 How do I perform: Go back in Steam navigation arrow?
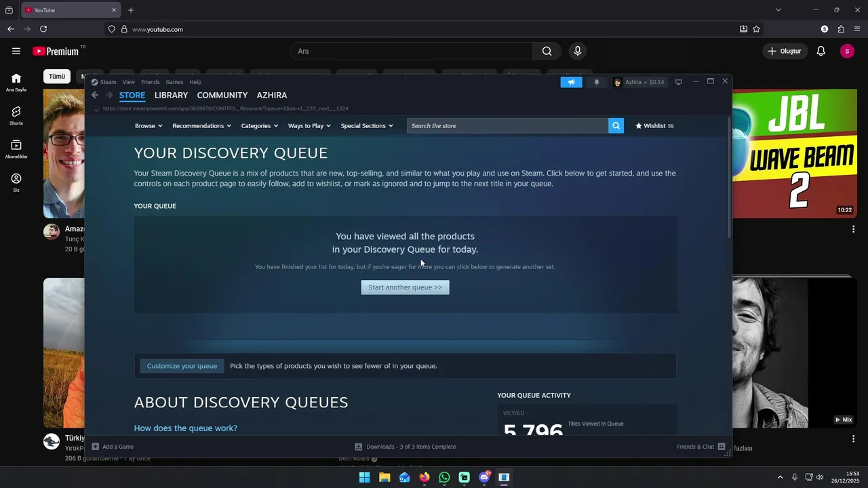[95, 95]
